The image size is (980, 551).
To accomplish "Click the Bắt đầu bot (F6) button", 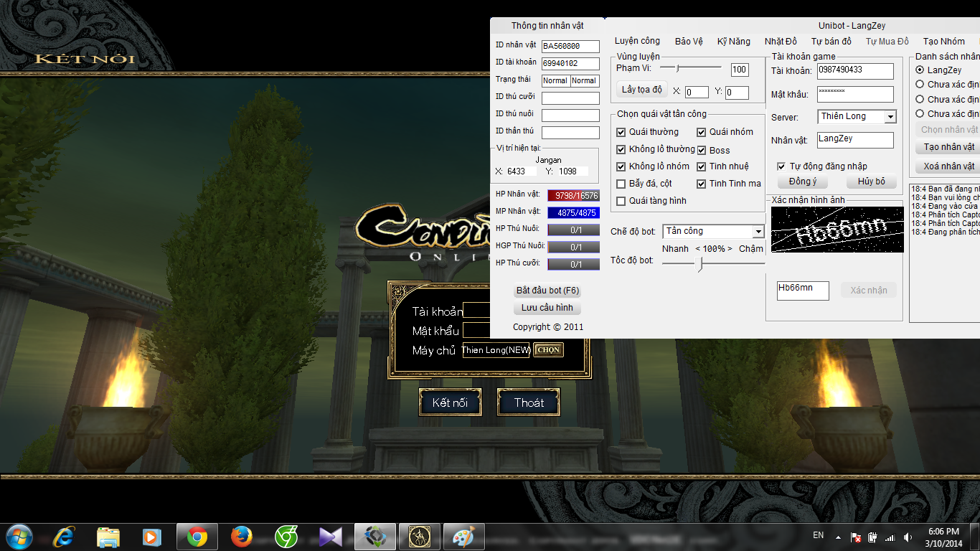I will [547, 291].
